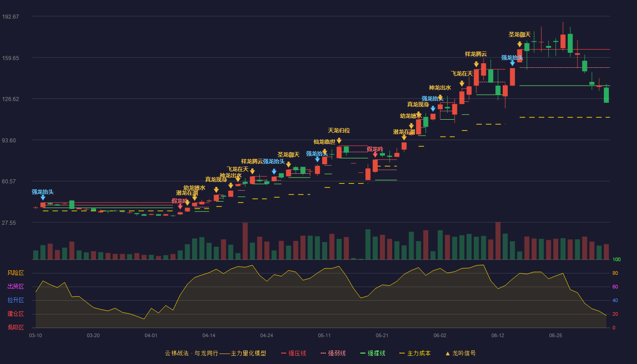637x364 pixels.
Task: Click the 06-02 date axis label
Action: (x=440, y=335)
